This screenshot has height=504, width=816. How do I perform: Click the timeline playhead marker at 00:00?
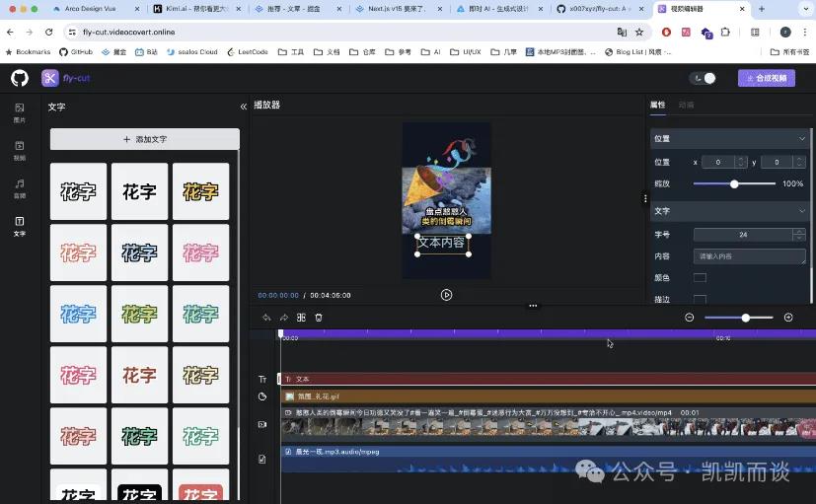point(281,333)
